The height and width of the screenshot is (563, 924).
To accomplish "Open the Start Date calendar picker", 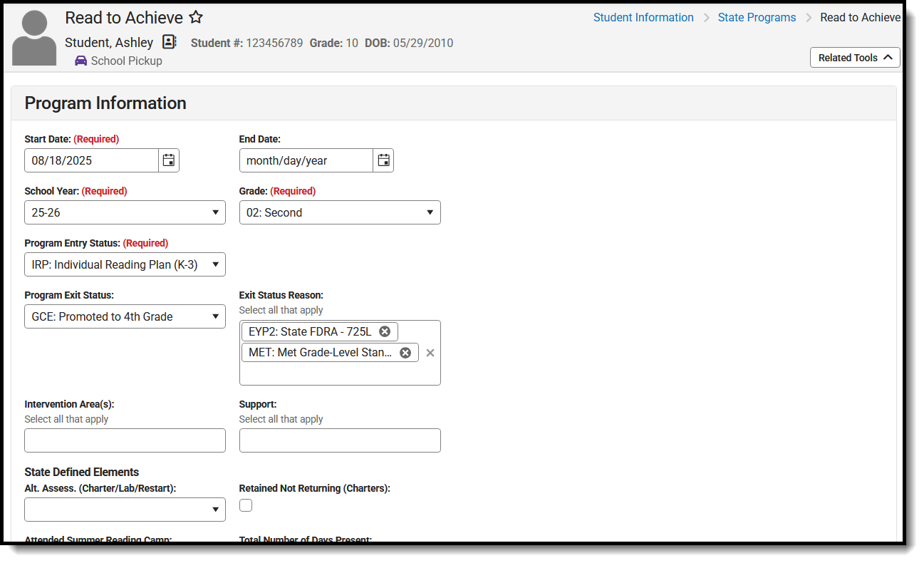I will (169, 160).
